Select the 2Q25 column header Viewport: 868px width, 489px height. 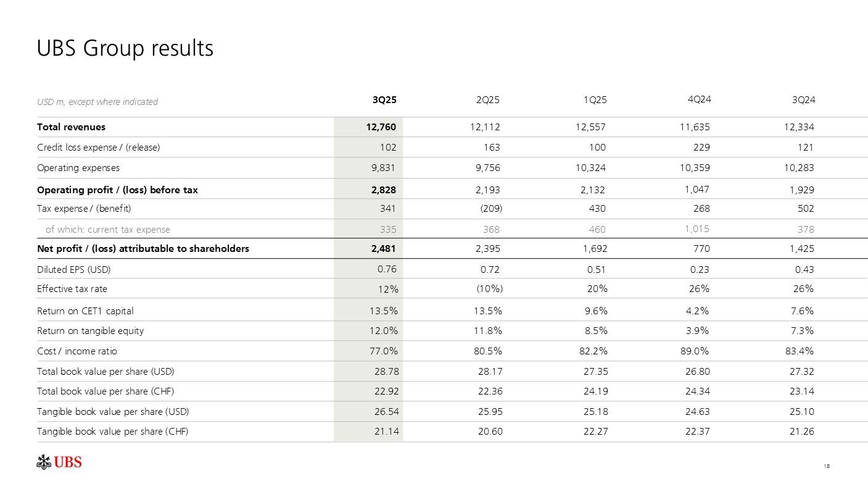pos(489,99)
